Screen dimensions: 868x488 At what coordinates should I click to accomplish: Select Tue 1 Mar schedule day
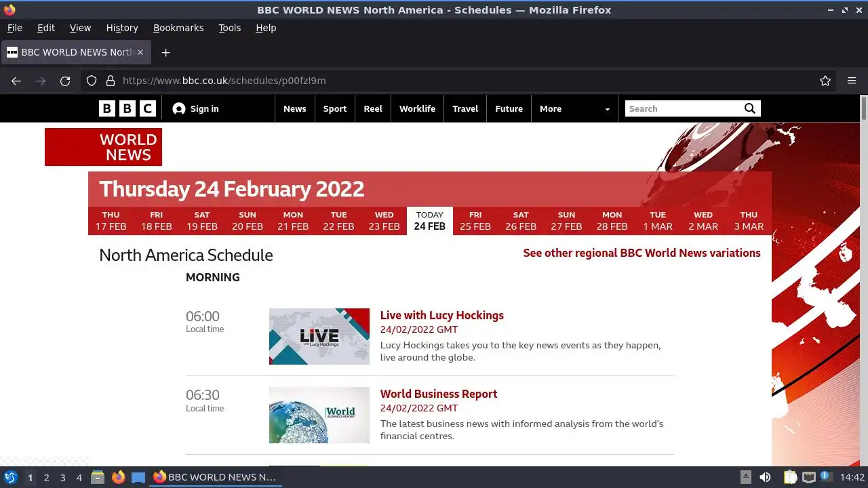(x=658, y=221)
